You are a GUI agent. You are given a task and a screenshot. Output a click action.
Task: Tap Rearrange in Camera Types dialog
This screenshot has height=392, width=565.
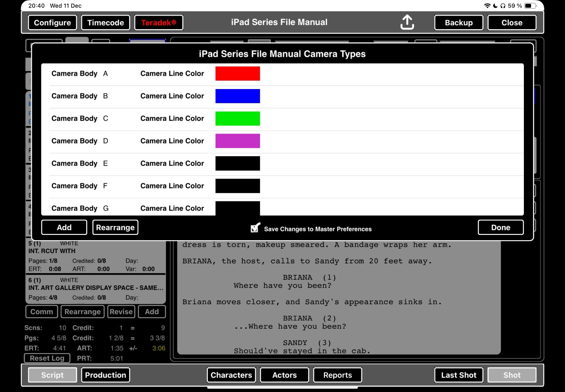(115, 227)
